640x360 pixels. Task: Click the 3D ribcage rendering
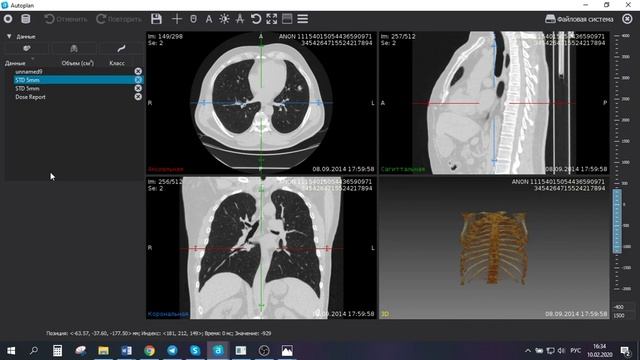493,248
